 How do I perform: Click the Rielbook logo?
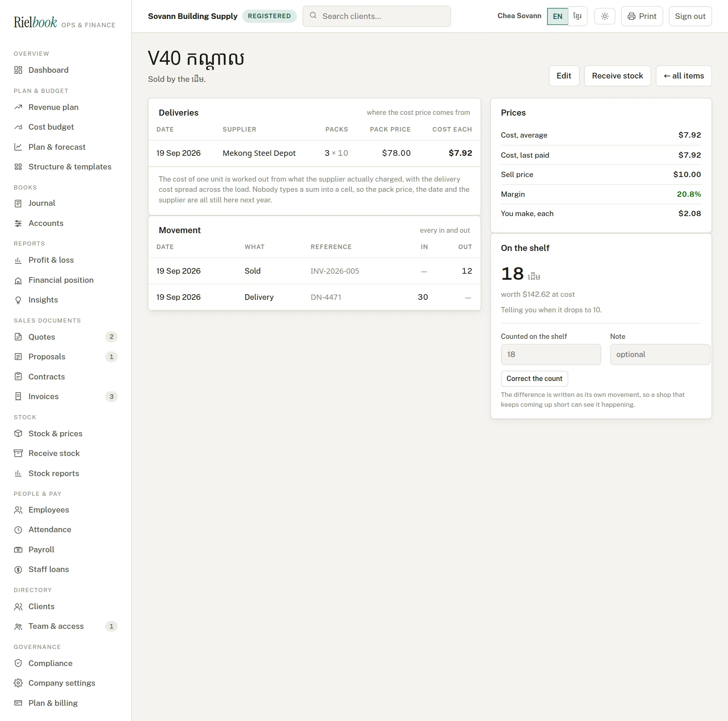pyautogui.click(x=35, y=22)
